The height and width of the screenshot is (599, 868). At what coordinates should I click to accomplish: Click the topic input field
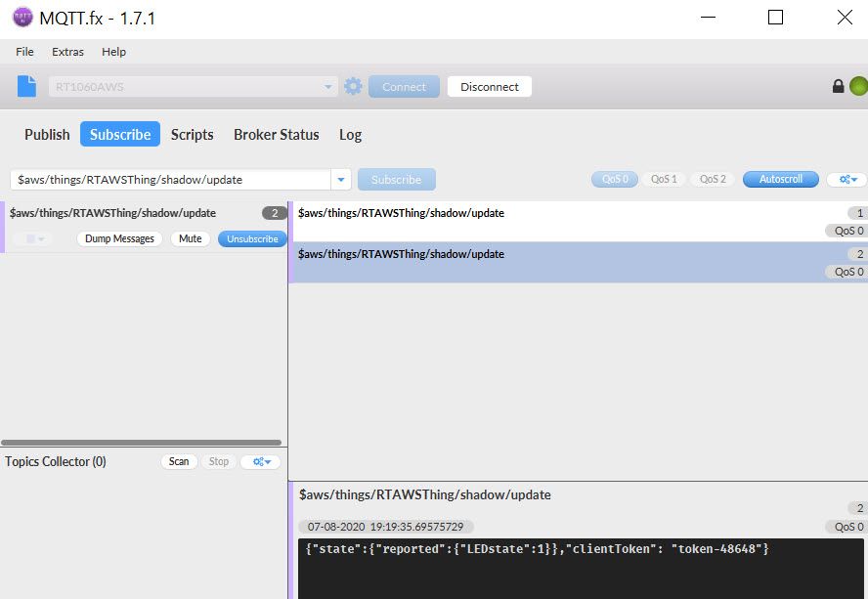(x=171, y=180)
